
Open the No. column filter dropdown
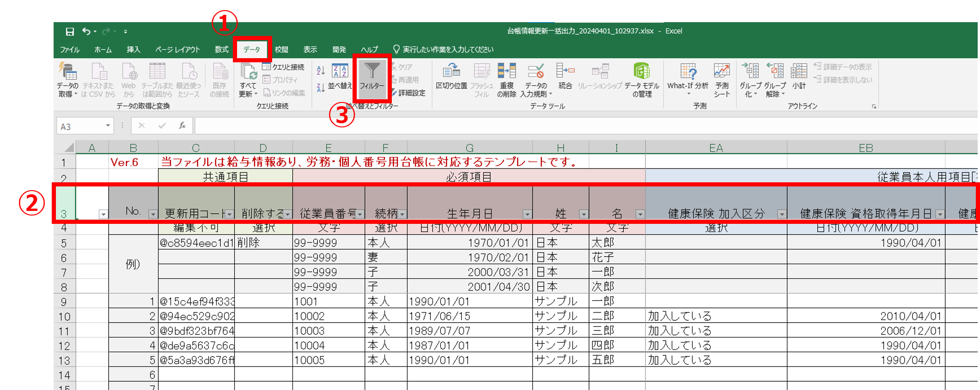point(152,214)
